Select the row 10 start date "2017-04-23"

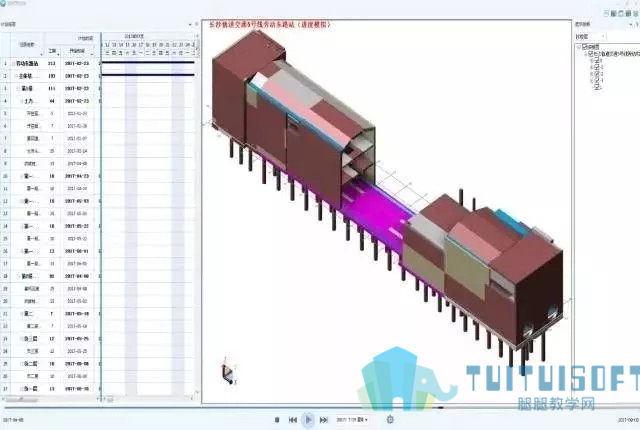pyautogui.click(x=77, y=176)
